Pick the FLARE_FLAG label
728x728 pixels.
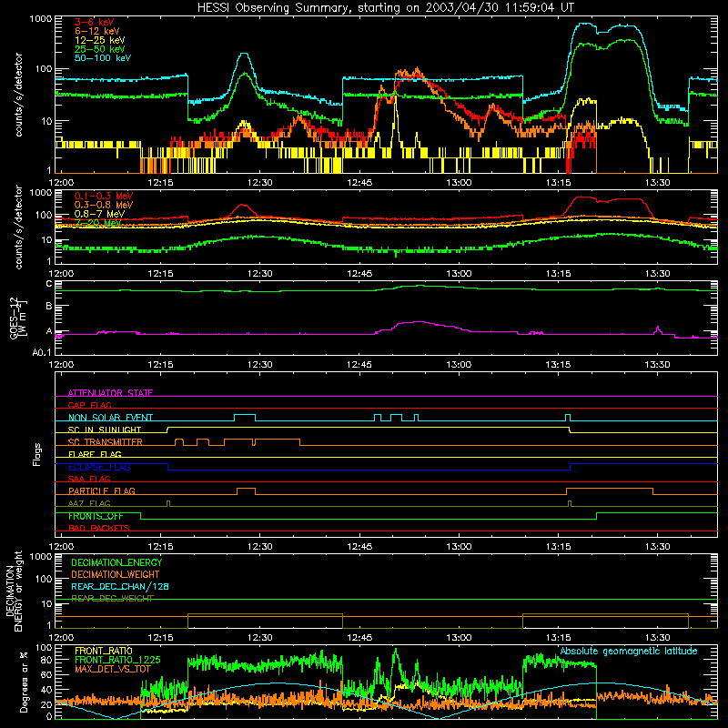[x=95, y=454]
